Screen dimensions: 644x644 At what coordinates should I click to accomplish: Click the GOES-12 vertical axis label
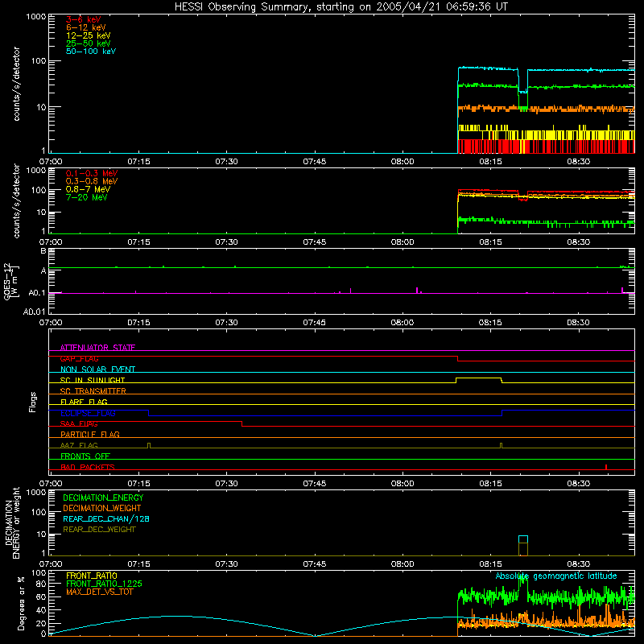pyautogui.click(x=10, y=282)
